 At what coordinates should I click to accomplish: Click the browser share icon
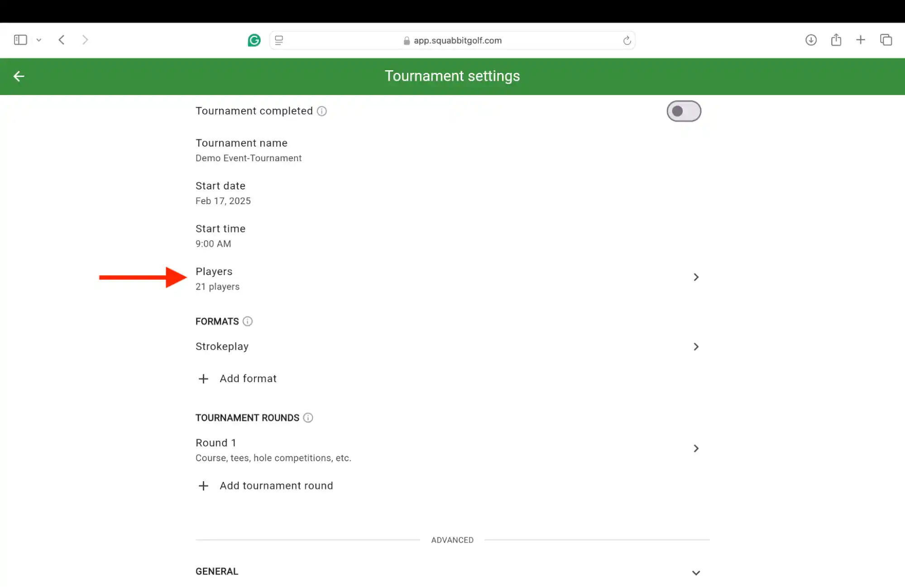click(836, 40)
